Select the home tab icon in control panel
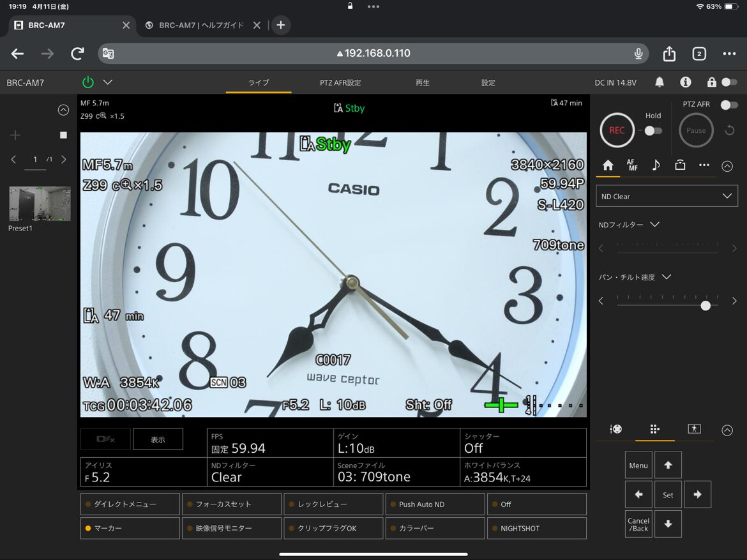The width and height of the screenshot is (747, 560). point(608,165)
